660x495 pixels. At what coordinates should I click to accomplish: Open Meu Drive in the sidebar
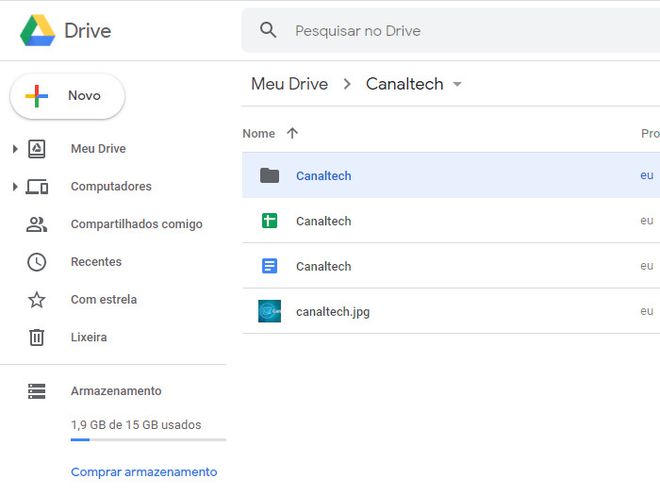coord(98,149)
